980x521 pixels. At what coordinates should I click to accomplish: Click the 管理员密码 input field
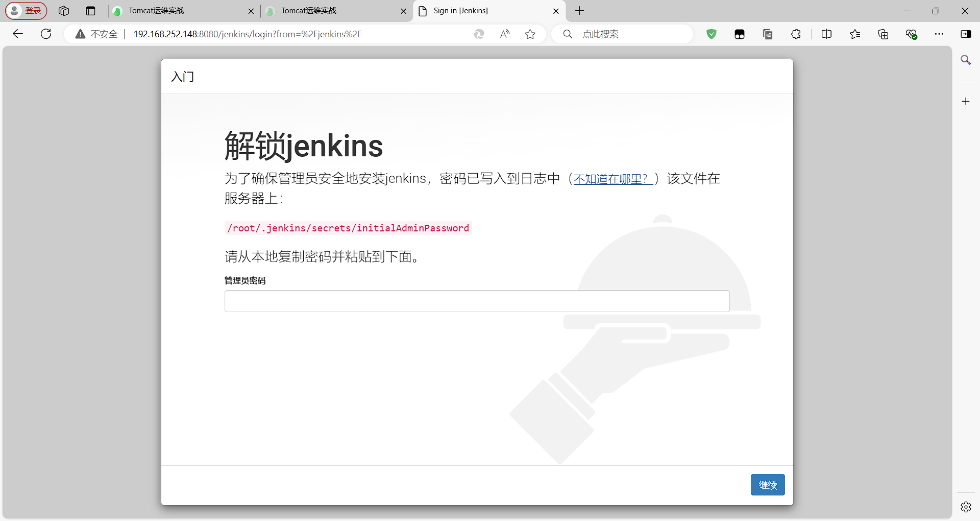[477, 301]
